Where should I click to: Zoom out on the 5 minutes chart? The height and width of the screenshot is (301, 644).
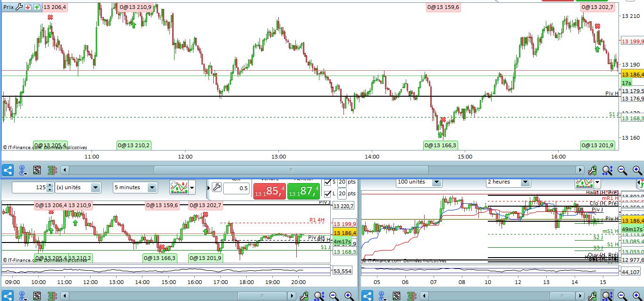point(334,296)
